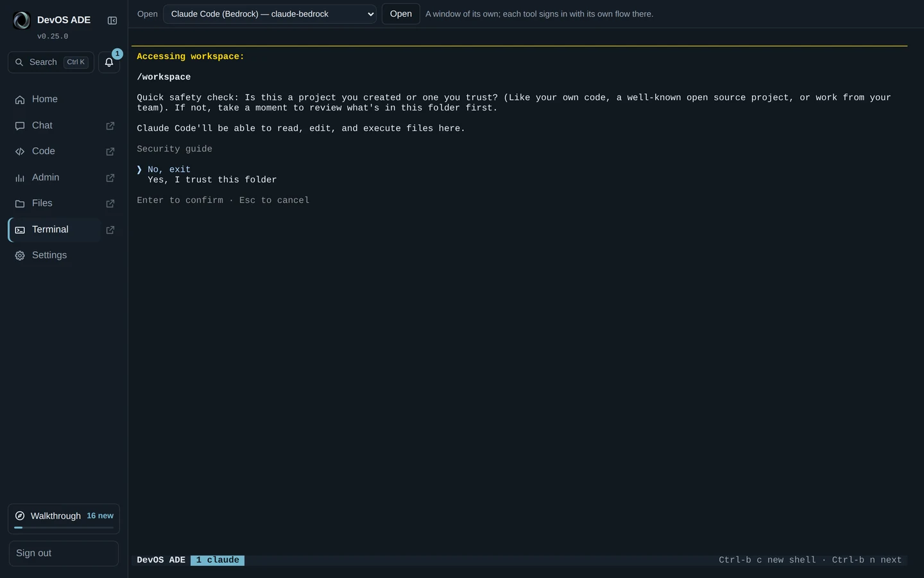Open the Walkthrough panel button
Image resolution: width=924 pixels, height=578 pixels.
tap(64, 519)
